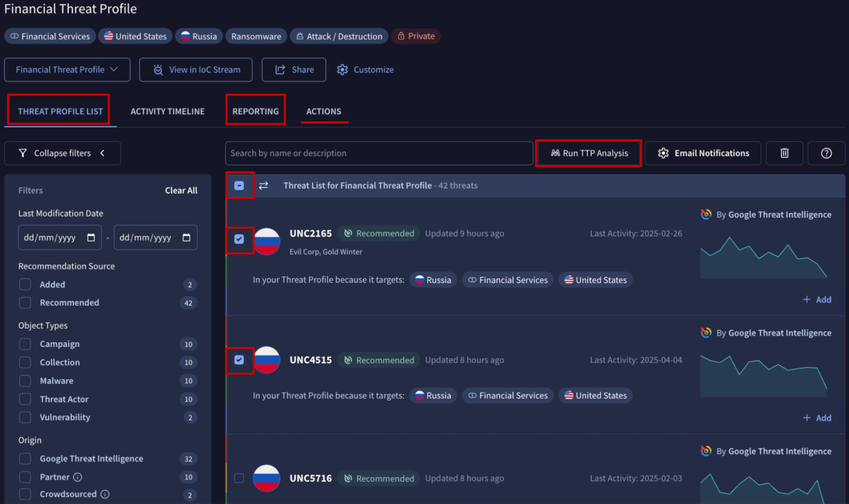Viewport: 849px width, 504px height.
Task: Enable the Malware object type filter
Action: click(x=25, y=381)
